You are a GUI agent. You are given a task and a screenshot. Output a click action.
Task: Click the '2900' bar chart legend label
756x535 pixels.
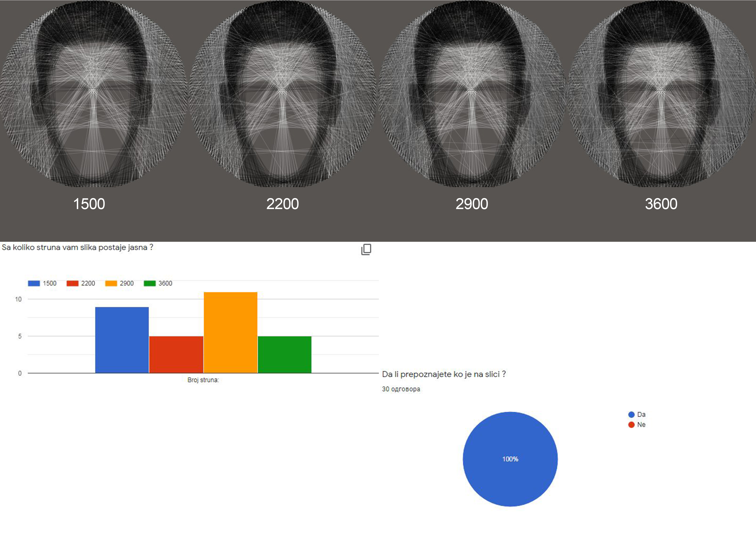click(127, 283)
